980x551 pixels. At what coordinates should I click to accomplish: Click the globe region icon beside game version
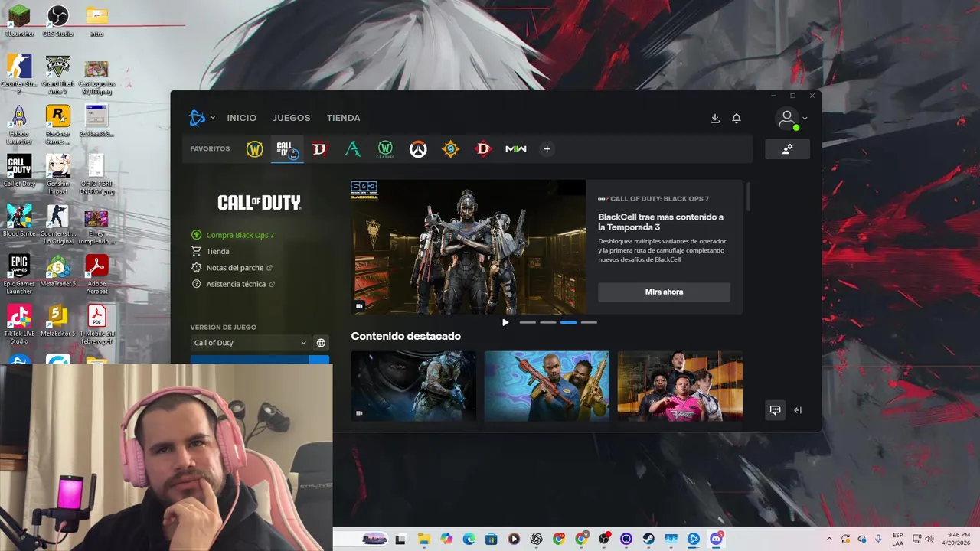(x=321, y=343)
